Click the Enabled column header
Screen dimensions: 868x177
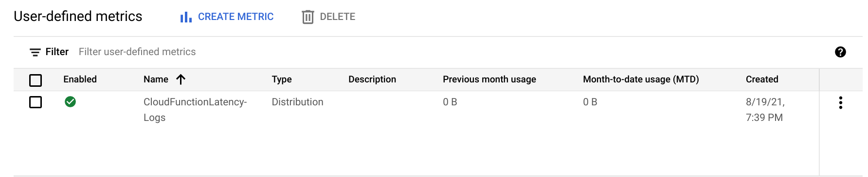click(80, 79)
